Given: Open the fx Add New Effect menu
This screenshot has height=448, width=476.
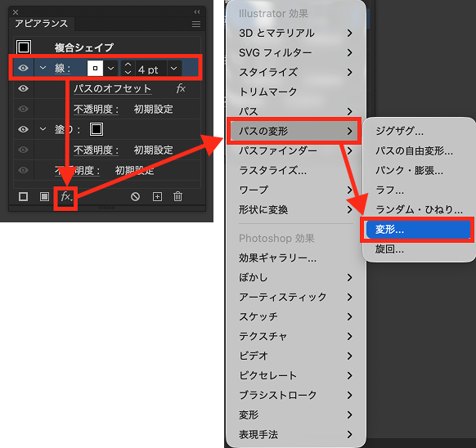Looking at the screenshot, I should [x=66, y=197].
